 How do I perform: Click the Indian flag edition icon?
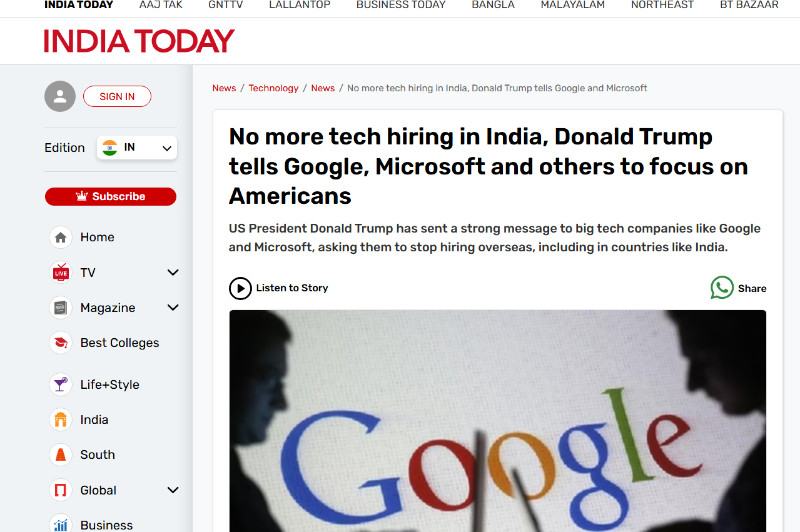pyautogui.click(x=110, y=148)
